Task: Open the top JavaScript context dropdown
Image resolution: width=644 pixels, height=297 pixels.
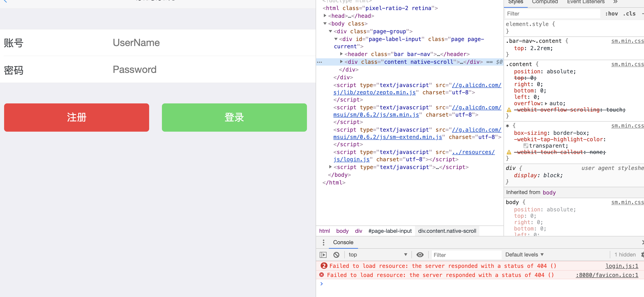Action: (378, 255)
